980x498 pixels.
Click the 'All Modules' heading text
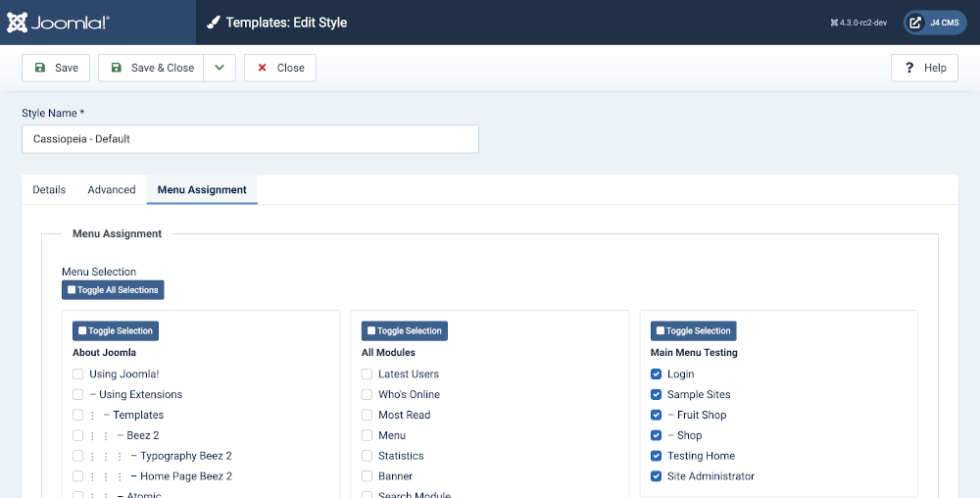[388, 352]
